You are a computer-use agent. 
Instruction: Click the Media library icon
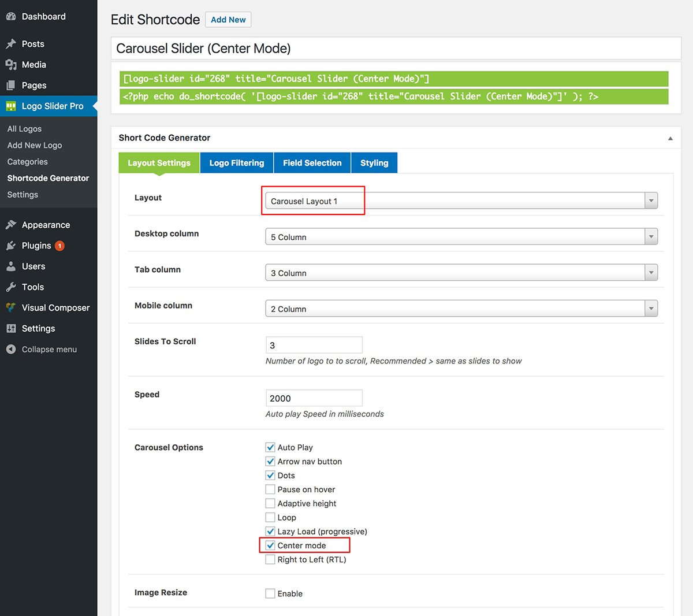point(10,65)
